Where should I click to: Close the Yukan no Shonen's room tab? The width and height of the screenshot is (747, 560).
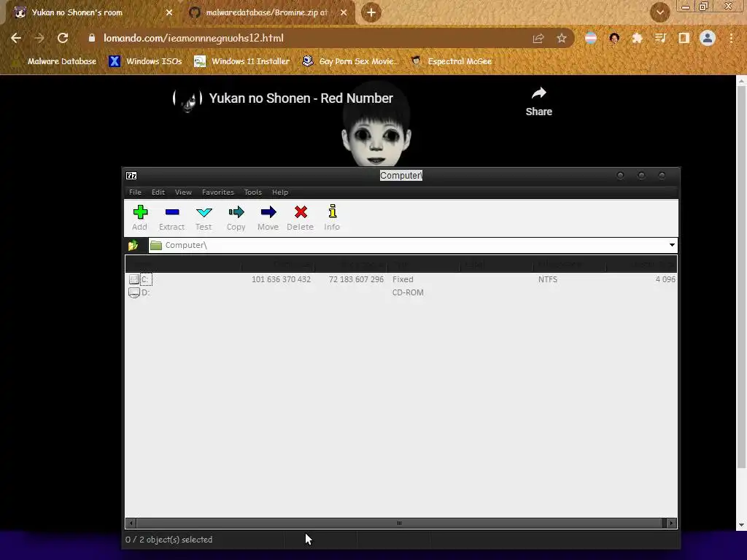coord(169,12)
